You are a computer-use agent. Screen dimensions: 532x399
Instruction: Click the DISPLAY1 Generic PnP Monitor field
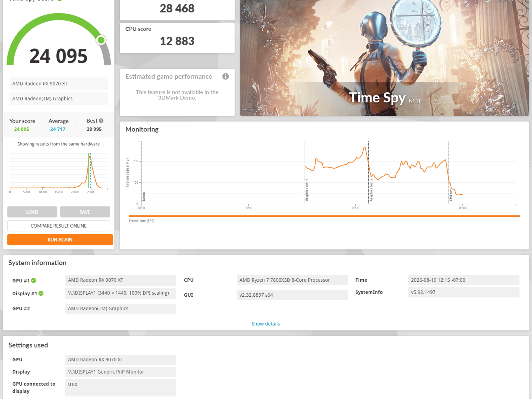121,372
